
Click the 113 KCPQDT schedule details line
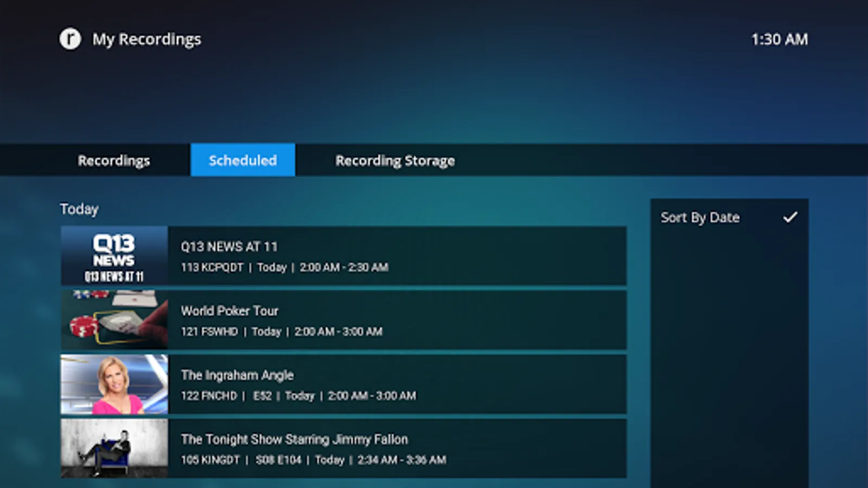(285, 267)
